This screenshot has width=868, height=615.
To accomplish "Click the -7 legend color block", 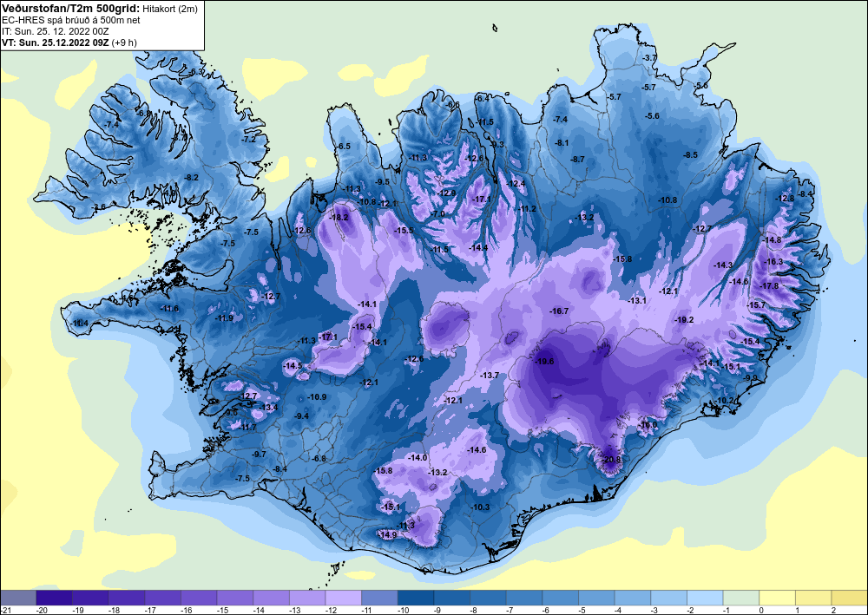I will click(524, 598).
